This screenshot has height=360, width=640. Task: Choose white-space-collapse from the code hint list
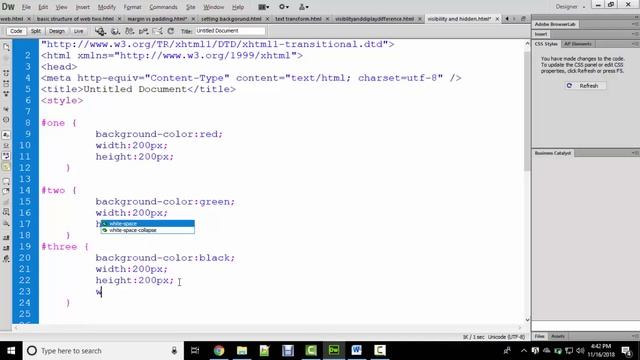tap(147, 230)
